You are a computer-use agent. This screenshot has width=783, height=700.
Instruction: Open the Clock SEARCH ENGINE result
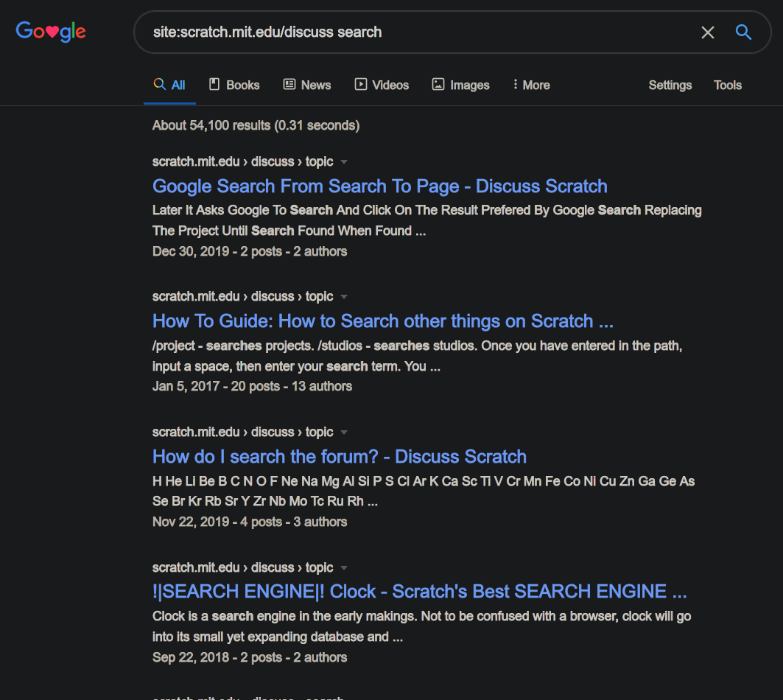(419, 592)
